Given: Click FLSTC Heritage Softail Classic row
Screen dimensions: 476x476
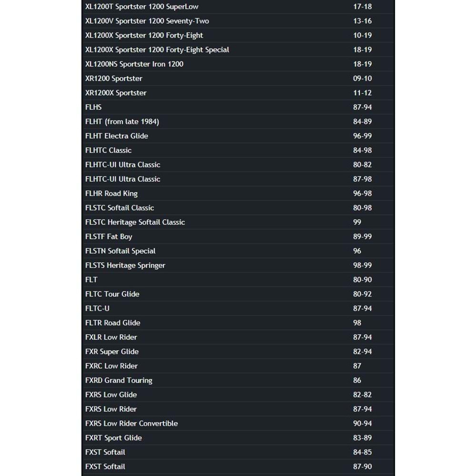Looking at the screenshot, I should pos(238,222).
